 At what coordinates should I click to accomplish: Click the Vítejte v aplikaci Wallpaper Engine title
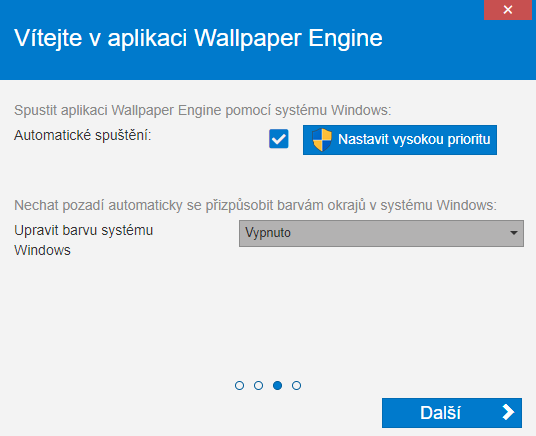(x=198, y=38)
